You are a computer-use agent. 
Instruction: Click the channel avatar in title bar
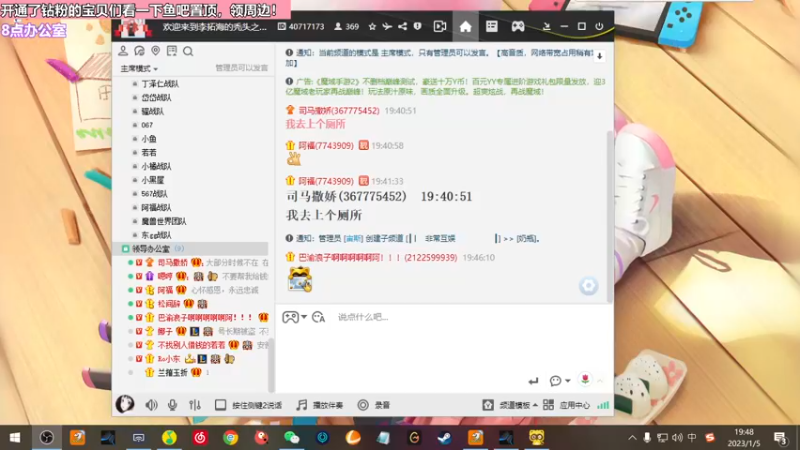[133, 27]
